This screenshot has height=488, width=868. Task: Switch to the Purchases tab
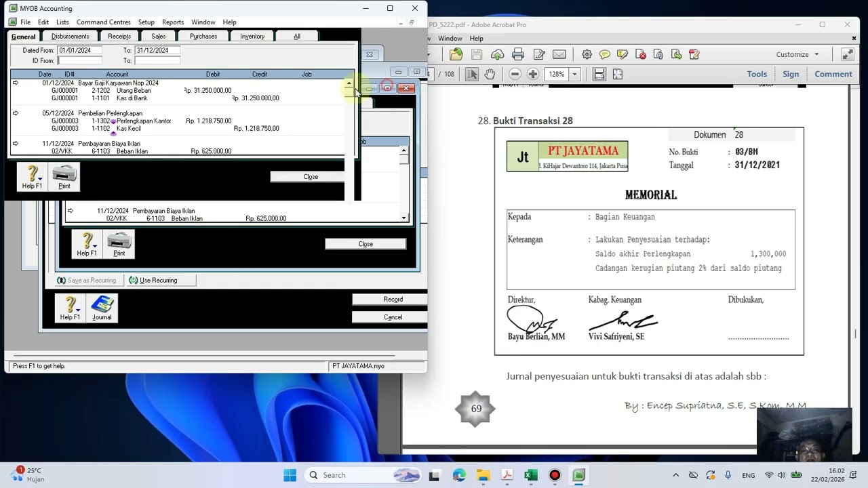click(203, 36)
